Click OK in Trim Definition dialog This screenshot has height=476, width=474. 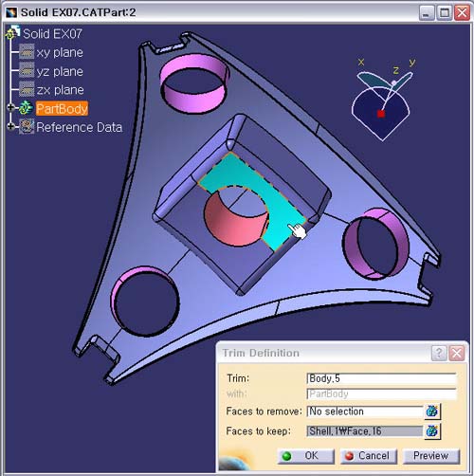click(x=305, y=456)
